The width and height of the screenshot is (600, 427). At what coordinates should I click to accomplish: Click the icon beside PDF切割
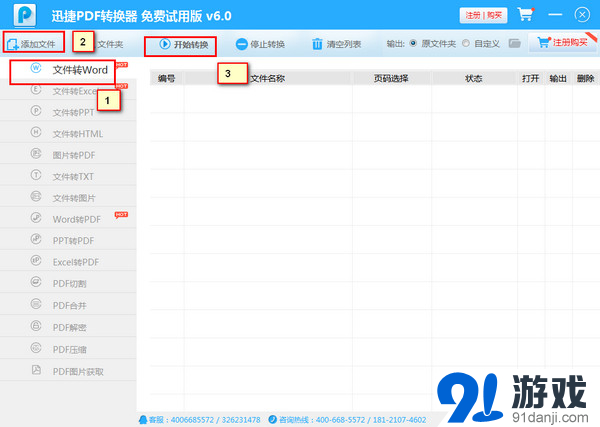(36, 282)
